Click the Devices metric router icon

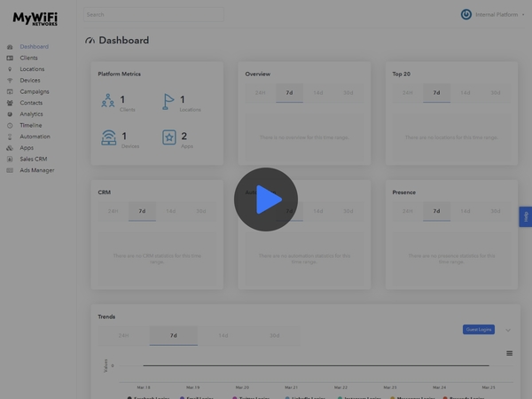[108, 137]
